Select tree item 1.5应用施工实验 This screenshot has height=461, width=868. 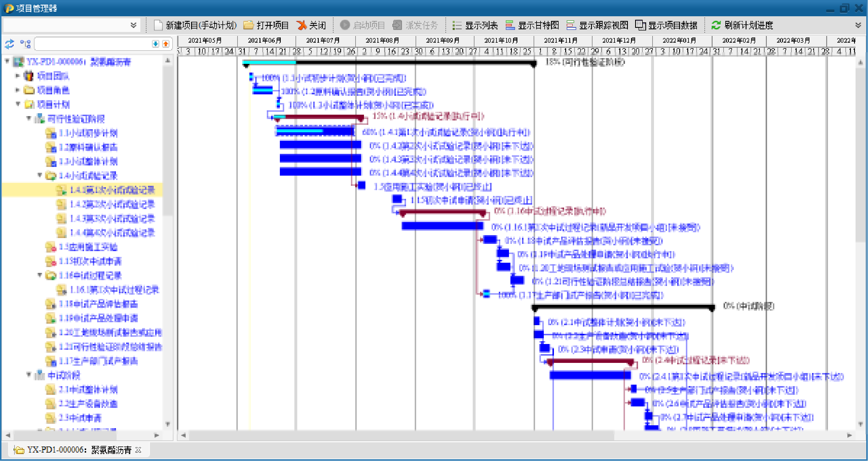point(88,247)
